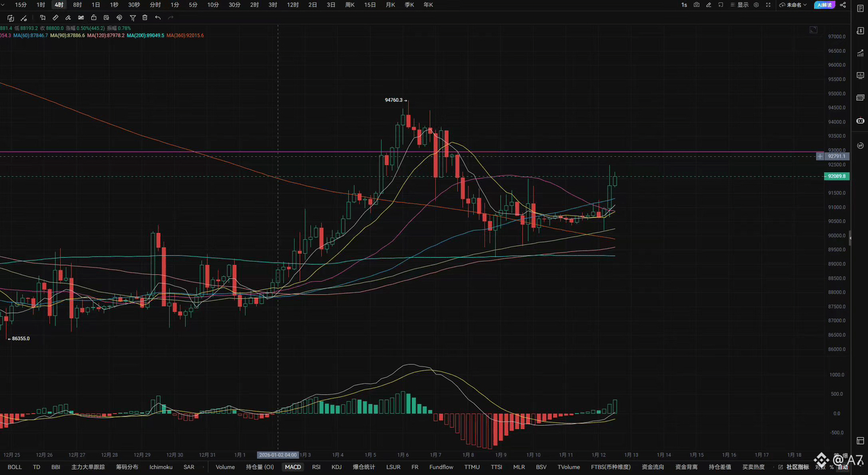Toggle the Volume indicator
The height and width of the screenshot is (475, 868).
pyautogui.click(x=225, y=467)
